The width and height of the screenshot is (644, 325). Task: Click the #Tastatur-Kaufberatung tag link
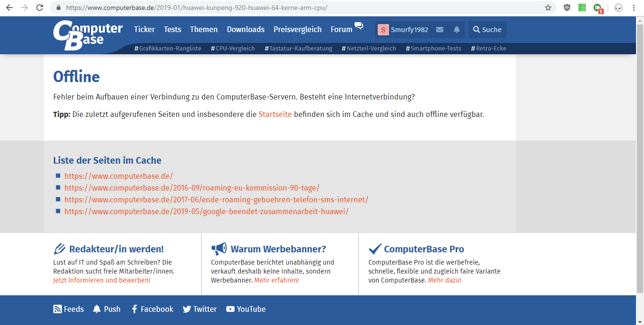[298, 48]
